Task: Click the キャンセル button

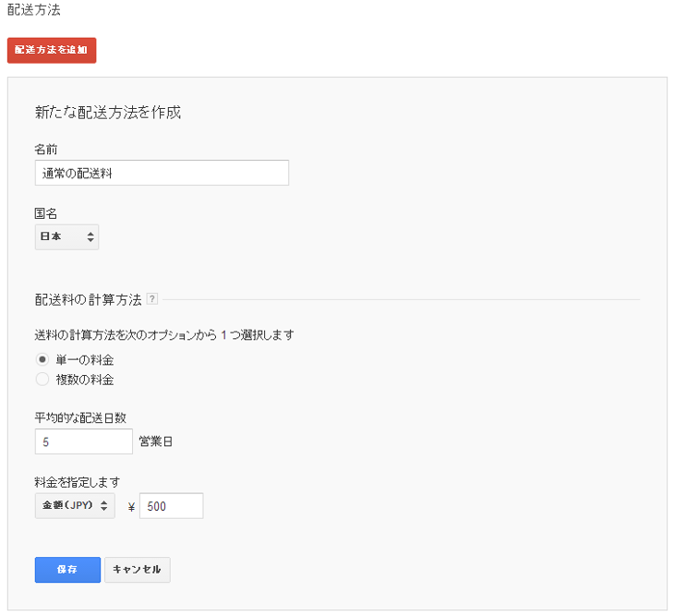Action: 138,570
